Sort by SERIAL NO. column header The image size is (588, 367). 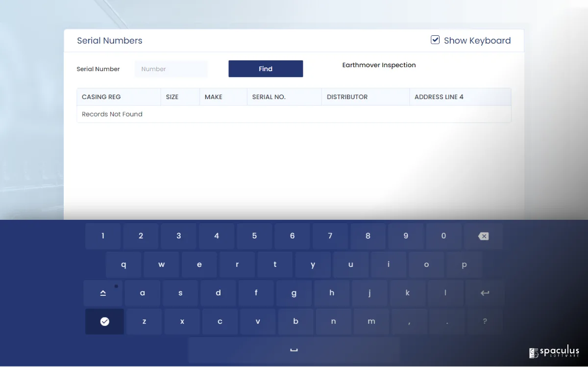(x=269, y=97)
